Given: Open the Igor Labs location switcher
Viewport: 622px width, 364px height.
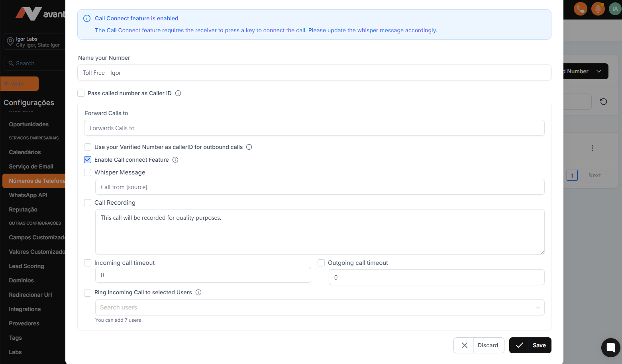Looking at the screenshot, I should click(35, 42).
